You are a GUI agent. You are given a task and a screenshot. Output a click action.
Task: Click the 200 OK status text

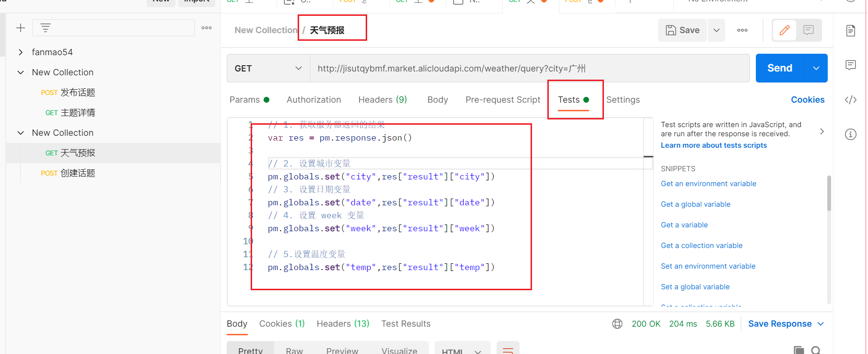[x=646, y=324]
